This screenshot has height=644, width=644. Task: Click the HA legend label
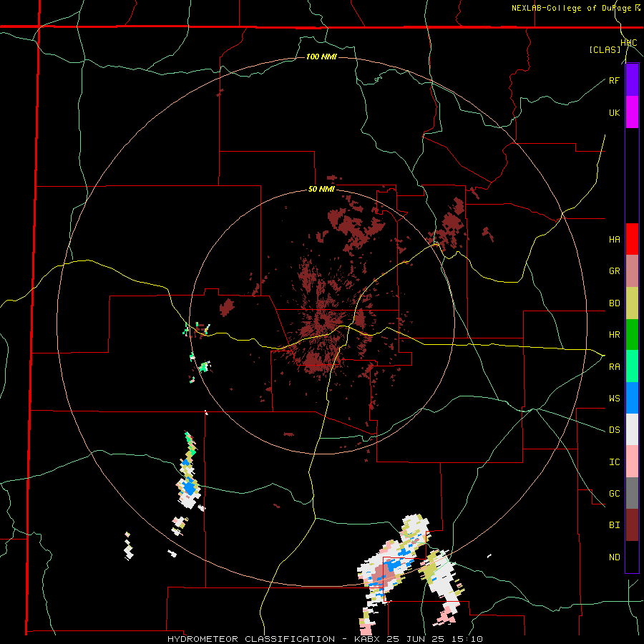pyautogui.click(x=614, y=240)
